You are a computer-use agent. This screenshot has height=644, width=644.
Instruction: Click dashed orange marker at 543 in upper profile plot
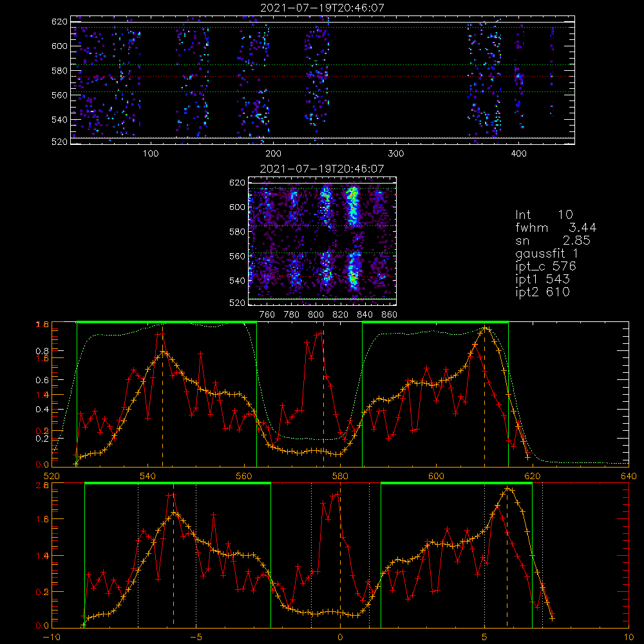coord(162,394)
